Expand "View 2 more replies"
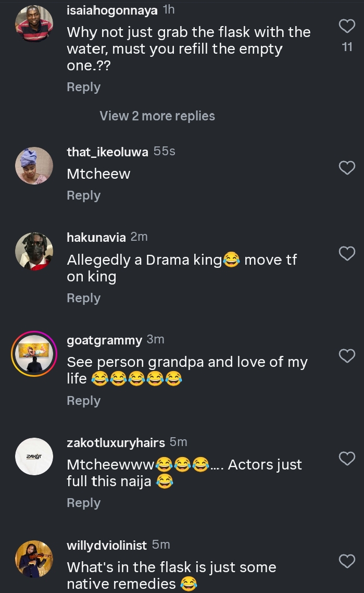 [x=157, y=116]
